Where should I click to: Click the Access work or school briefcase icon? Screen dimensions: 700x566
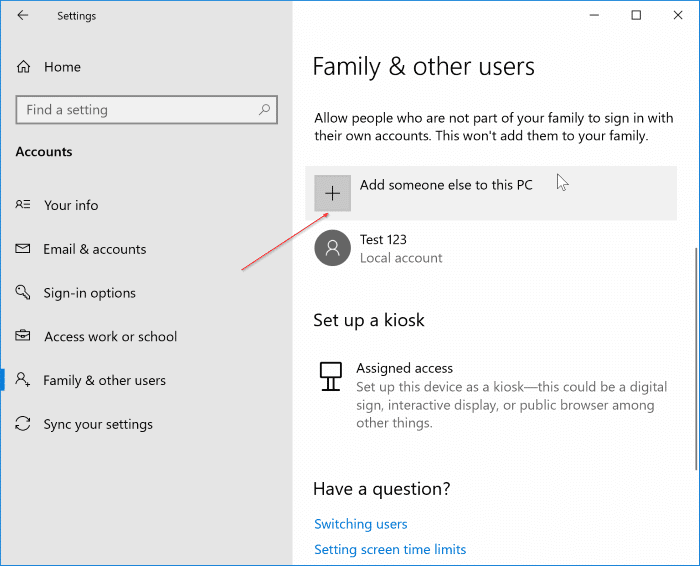23,336
